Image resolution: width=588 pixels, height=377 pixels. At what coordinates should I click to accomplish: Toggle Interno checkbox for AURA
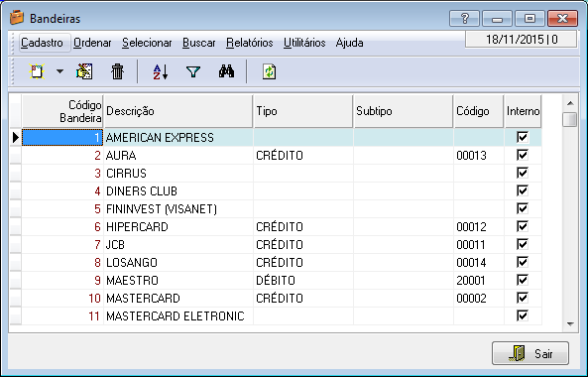pos(523,155)
